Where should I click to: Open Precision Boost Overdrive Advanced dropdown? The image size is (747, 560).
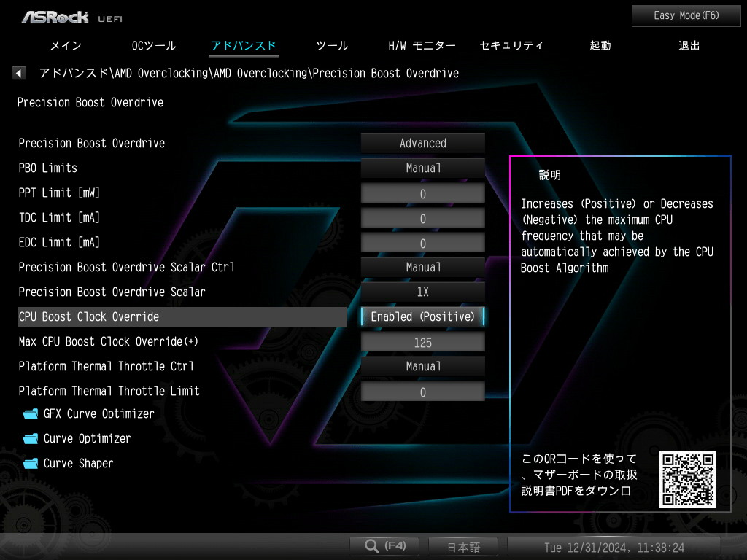pyautogui.click(x=423, y=144)
